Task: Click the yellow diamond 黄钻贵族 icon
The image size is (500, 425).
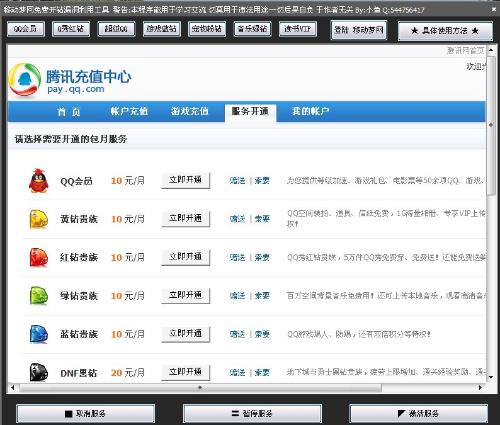Action: click(39, 219)
